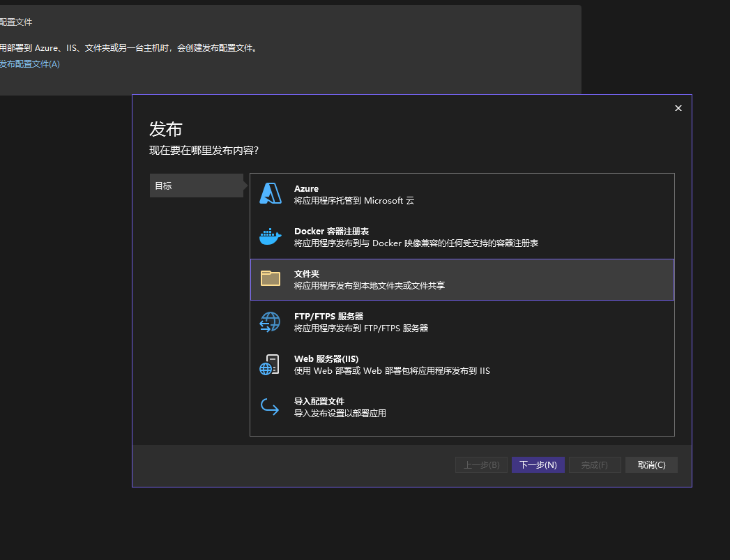Viewport: 730px width, 560px height.
Task: Select the 目标 step tab
Action: 197,186
